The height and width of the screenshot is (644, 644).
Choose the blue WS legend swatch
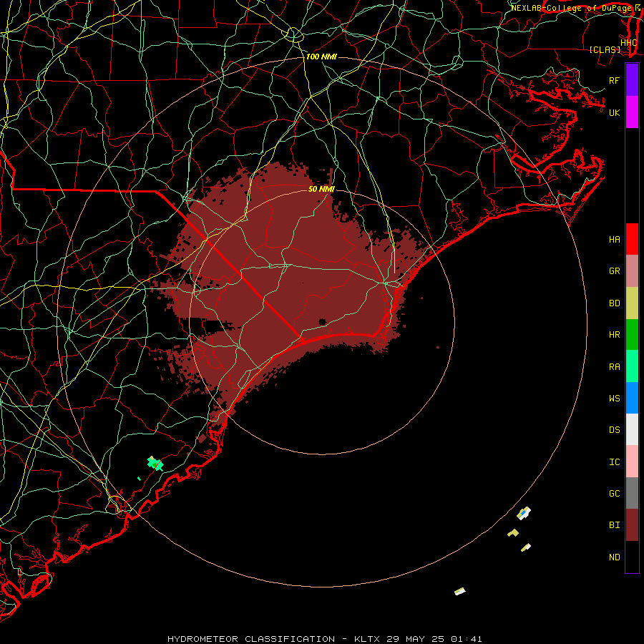(632, 398)
